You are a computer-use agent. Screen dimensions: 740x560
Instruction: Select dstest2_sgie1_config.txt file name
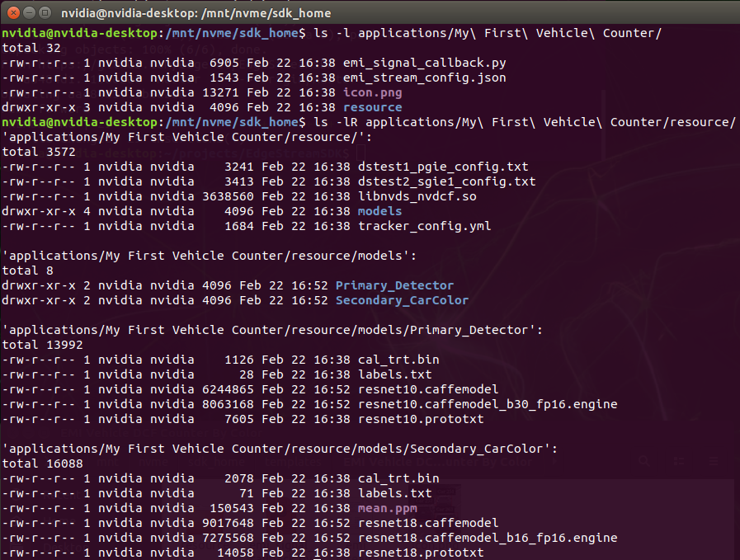pos(447,181)
